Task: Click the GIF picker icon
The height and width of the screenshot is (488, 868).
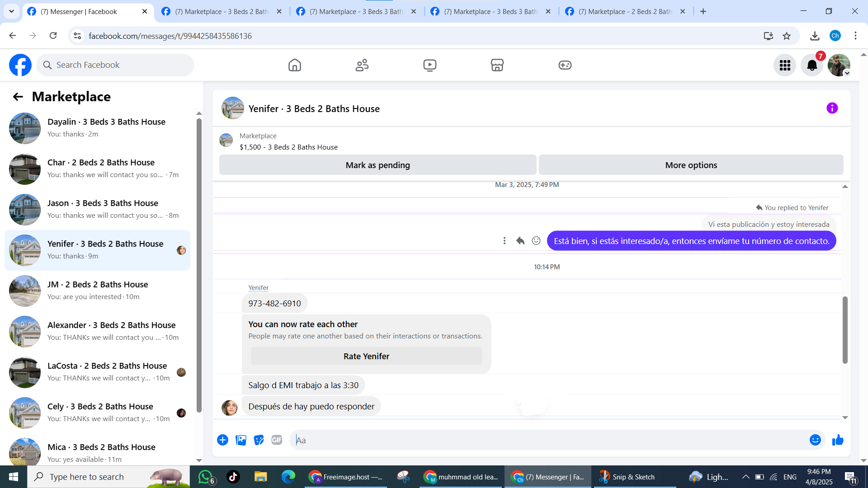Action: point(277,440)
